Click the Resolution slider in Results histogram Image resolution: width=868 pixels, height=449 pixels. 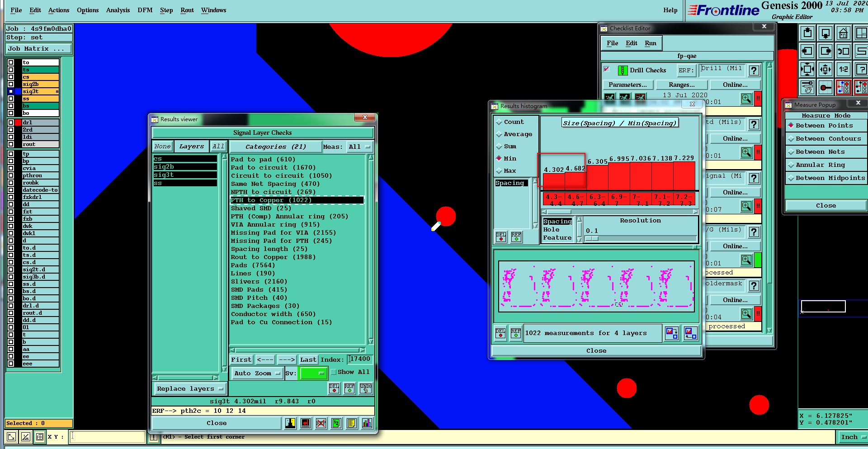[641, 238]
